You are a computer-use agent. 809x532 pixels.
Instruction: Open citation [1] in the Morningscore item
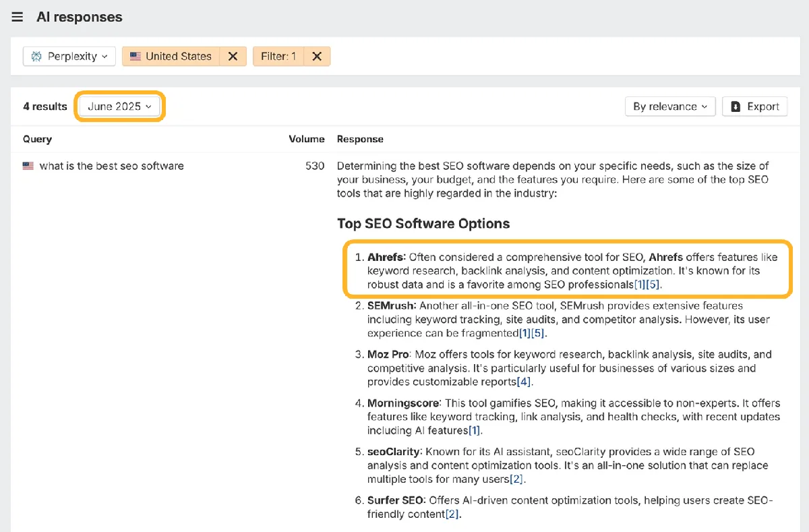pos(475,431)
